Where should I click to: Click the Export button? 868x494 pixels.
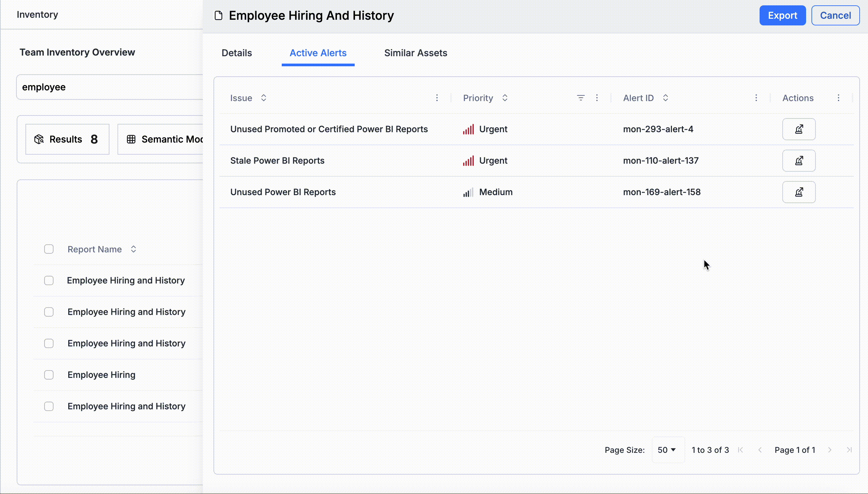[782, 16]
